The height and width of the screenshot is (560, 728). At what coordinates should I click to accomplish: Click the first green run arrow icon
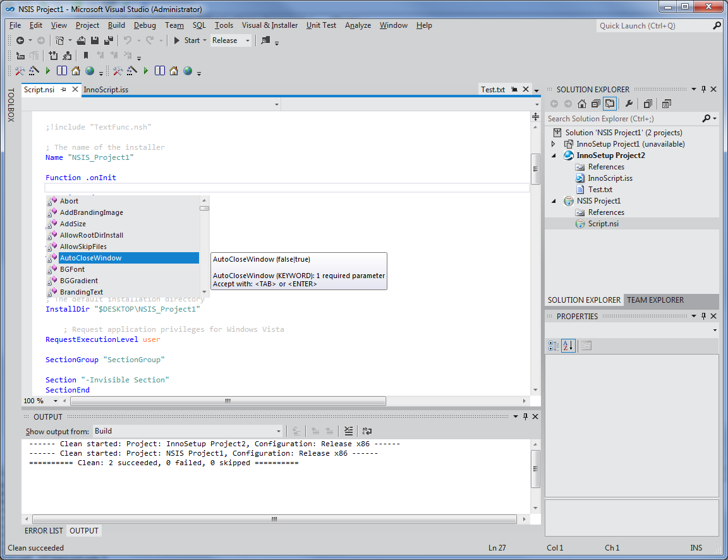[x=48, y=71]
